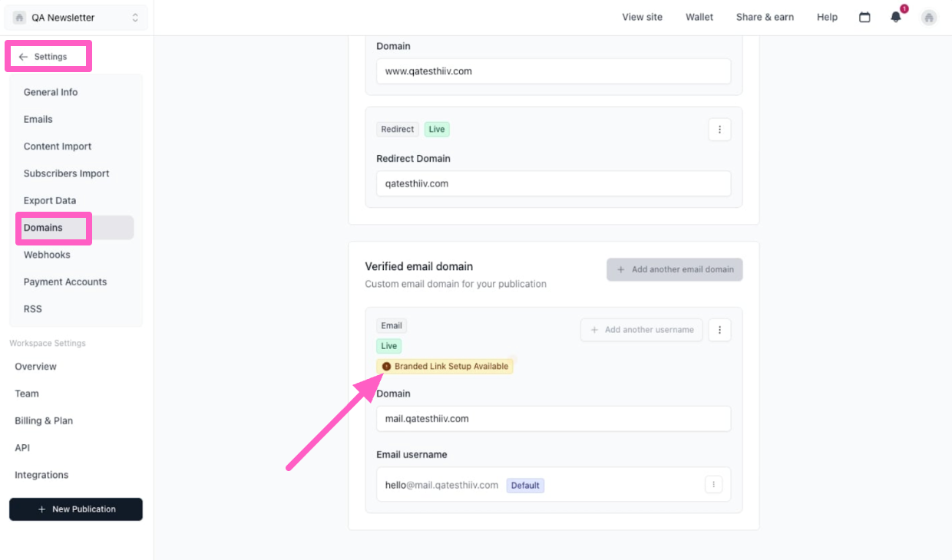Screen dimensions: 952x560
Task: Open the calendar icon in top bar
Action: [864, 17]
